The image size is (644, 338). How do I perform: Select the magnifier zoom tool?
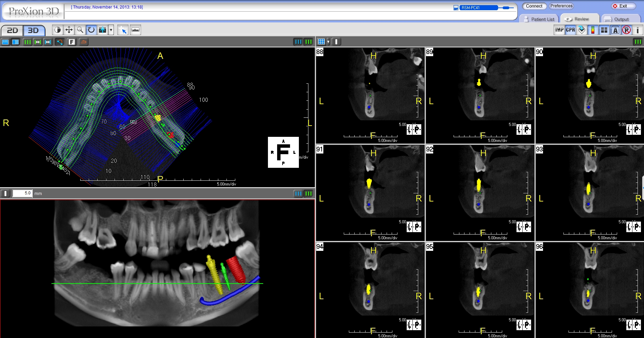80,30
